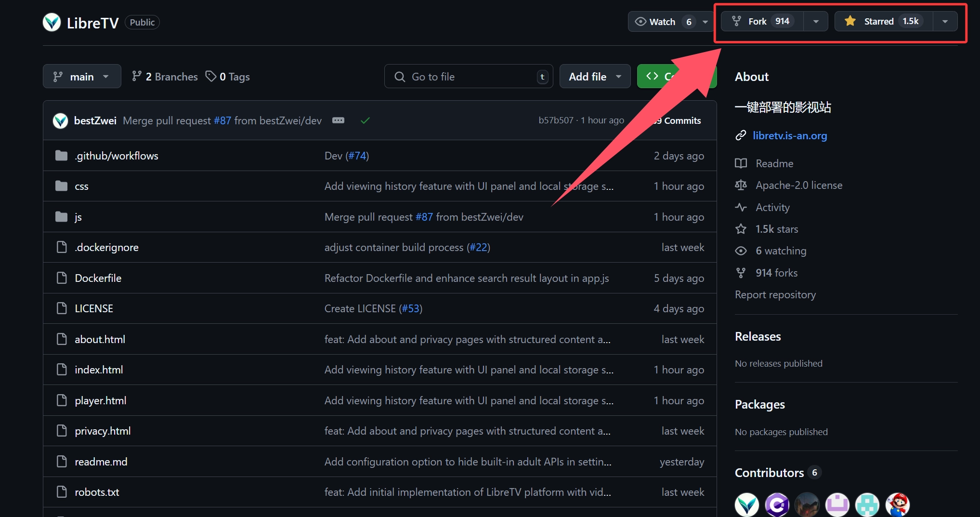Click the Mario contributor avatar

tap(898, 505)
